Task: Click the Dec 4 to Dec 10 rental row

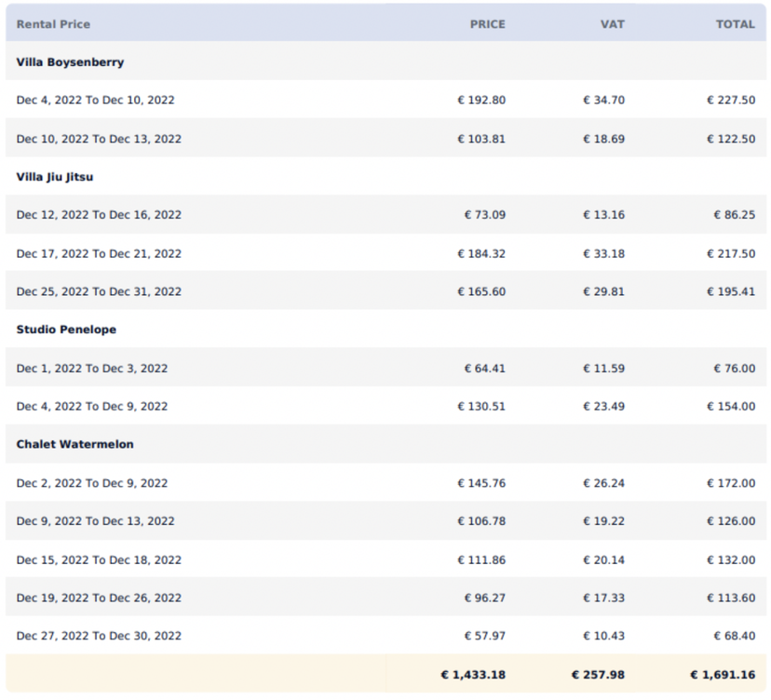Action: [x=96, y=100]
